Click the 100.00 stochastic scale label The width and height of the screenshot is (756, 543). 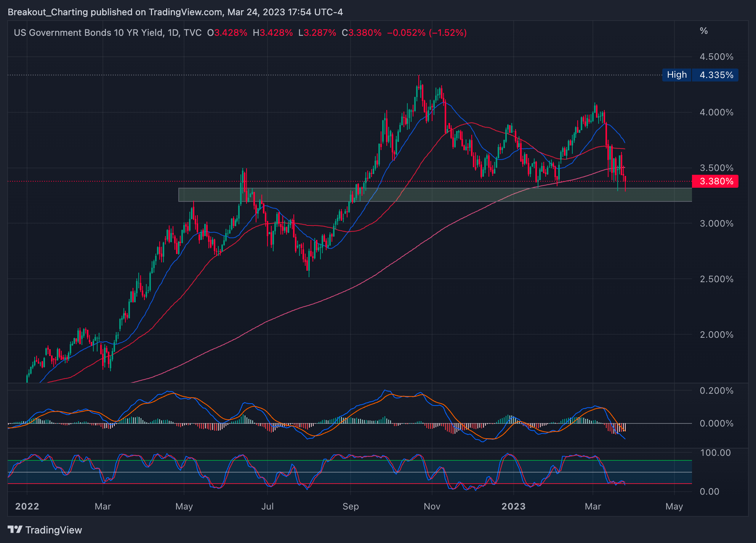coord(715,453)
